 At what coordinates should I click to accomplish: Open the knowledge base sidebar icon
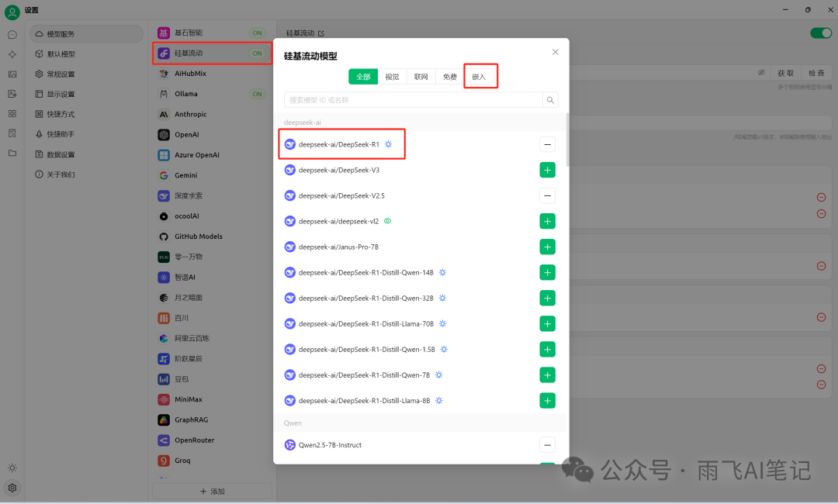tap(12, 133)
